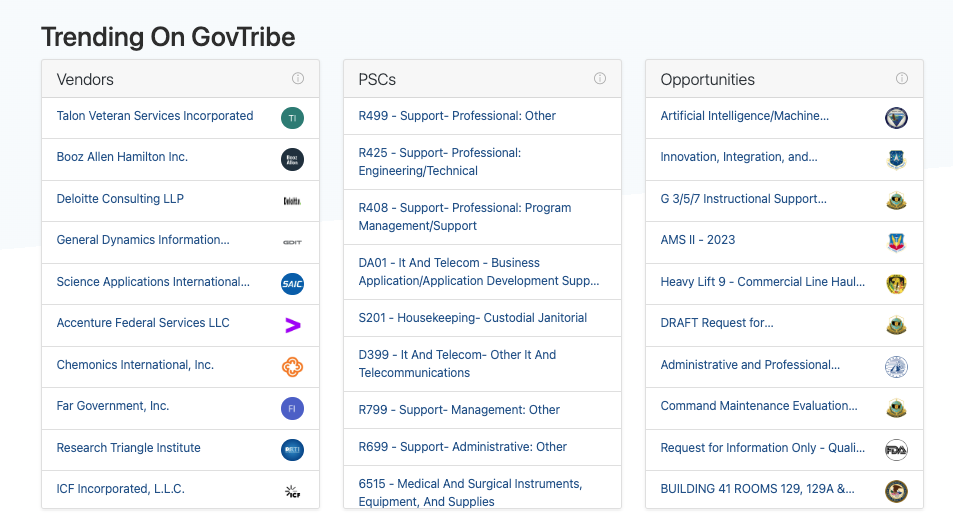Open R699 Support Administrative Other PSC
This screenshot has height=521, width=953.
pyautogui.click(x=462, y=447)
